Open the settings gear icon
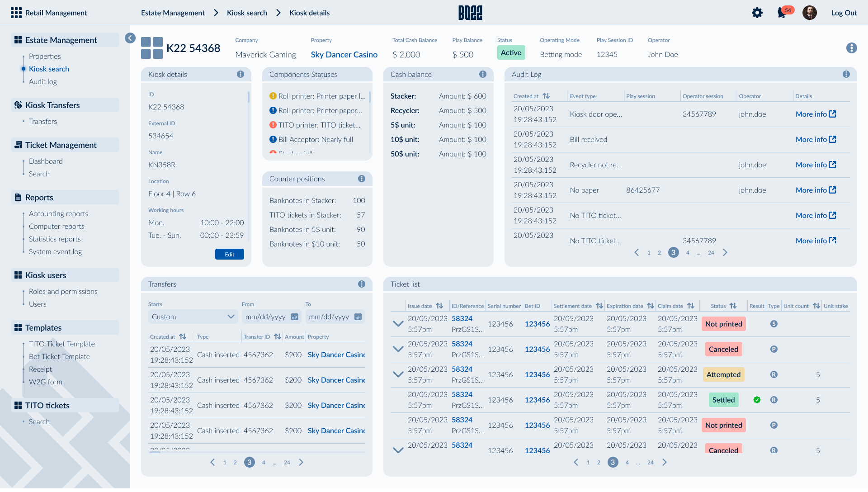Viewport: 868px width, 492px height. [757, 13]
